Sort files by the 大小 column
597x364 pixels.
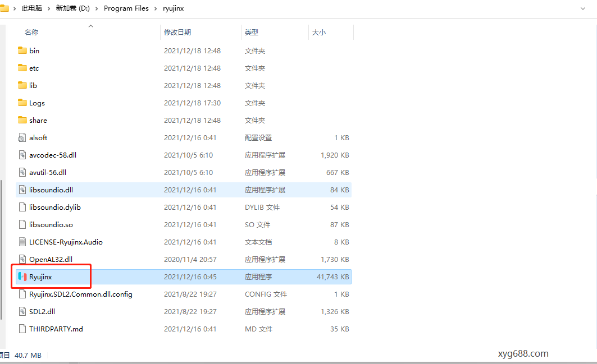click(318, 32)
